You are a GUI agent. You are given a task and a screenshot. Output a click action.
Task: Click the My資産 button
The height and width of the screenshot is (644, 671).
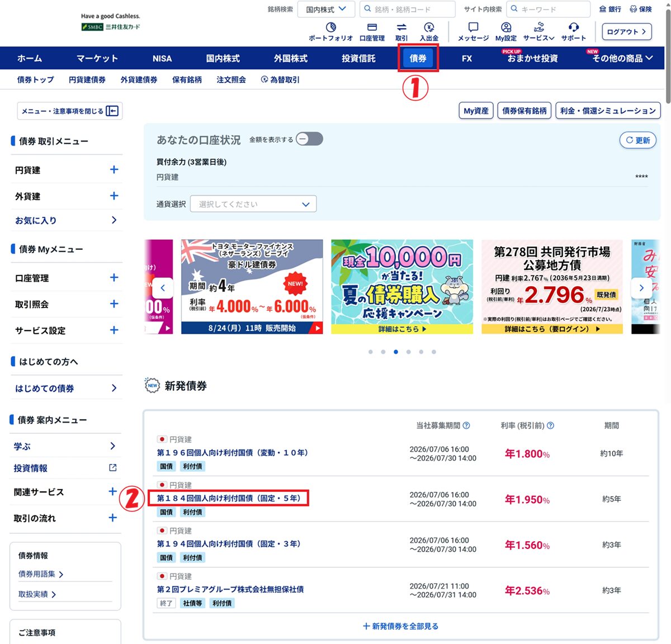click(x=476, y=111)
